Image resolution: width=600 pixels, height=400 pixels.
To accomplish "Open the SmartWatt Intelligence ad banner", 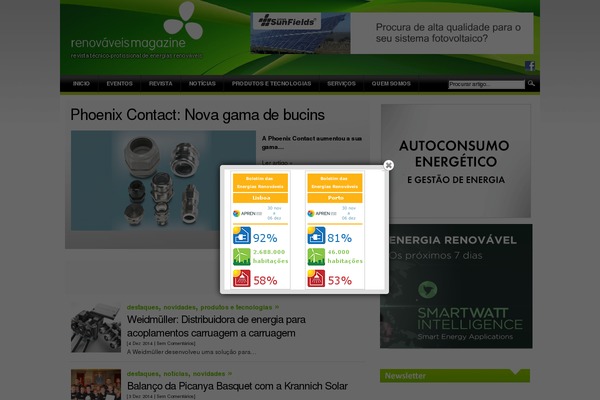I will point(456,286).
